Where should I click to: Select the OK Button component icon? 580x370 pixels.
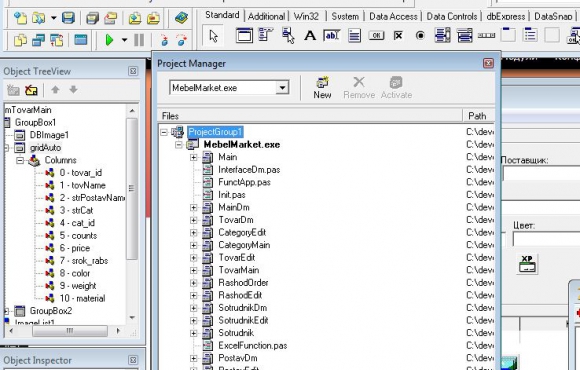point(376,36)
